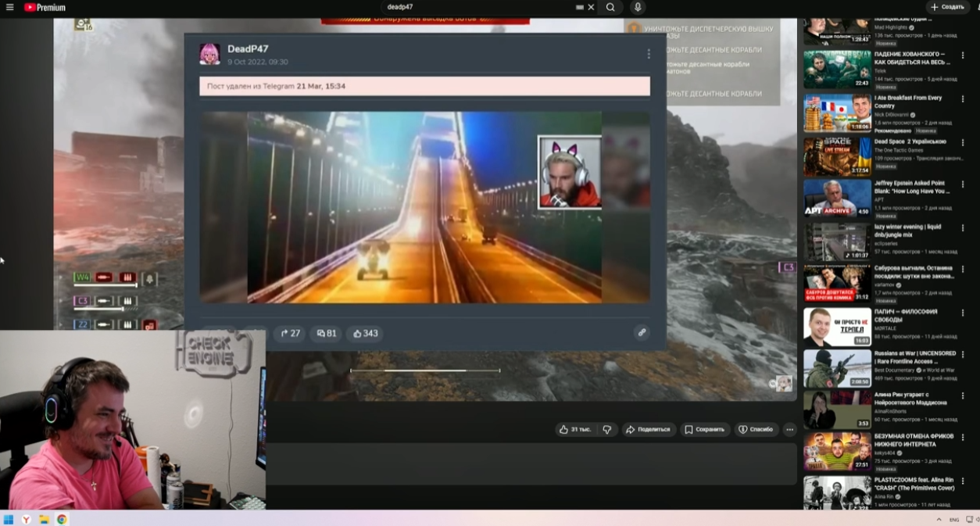Viewport: 980px width, 526px height.
Task: Click the Nick DiGiovanni channel name
Action: [x=892, y=114]
